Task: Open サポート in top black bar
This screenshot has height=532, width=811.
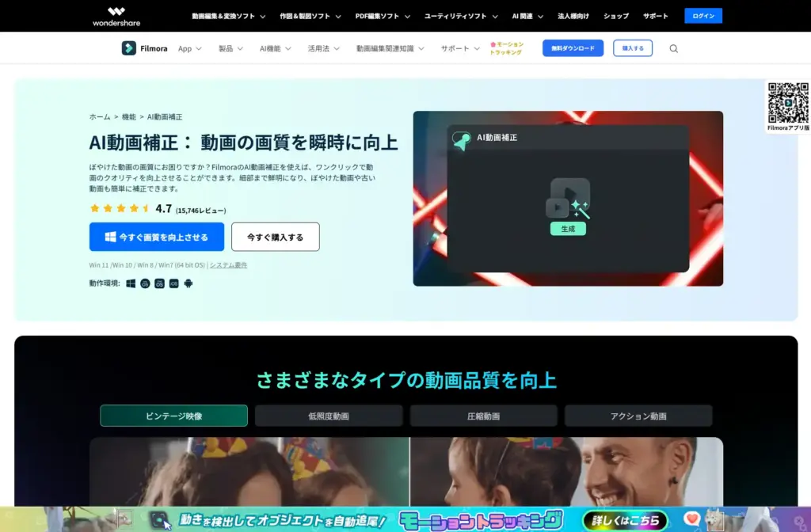Action: coord(655,16)
